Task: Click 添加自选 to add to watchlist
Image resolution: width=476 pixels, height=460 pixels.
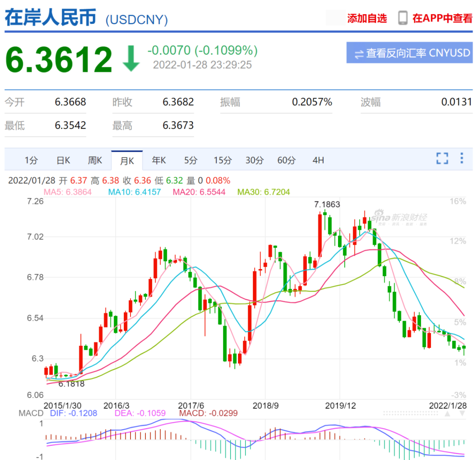Action: click(367, 18)
